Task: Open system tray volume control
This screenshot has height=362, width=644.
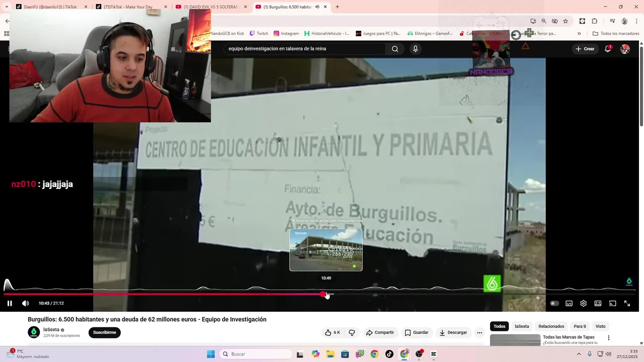Action: [x=608, y=354]
